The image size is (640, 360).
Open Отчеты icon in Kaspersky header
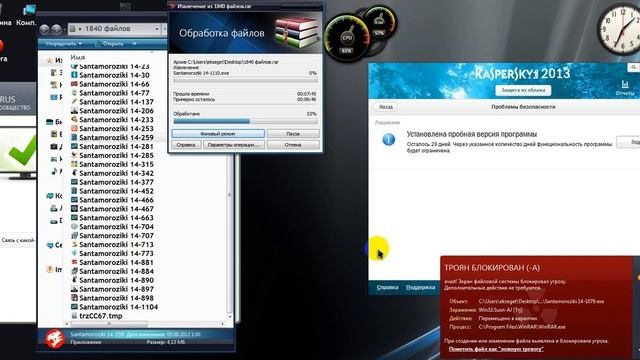click(x=624, y=88)
